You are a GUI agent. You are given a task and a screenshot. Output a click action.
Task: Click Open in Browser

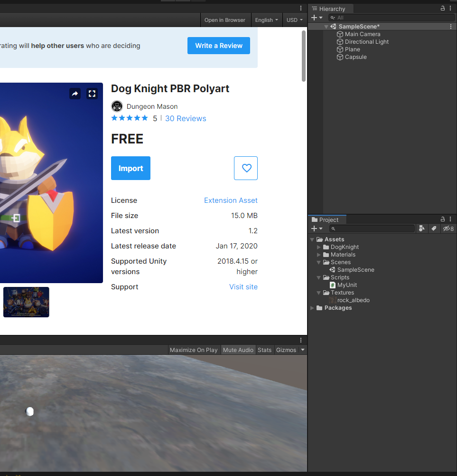[225, 20]
